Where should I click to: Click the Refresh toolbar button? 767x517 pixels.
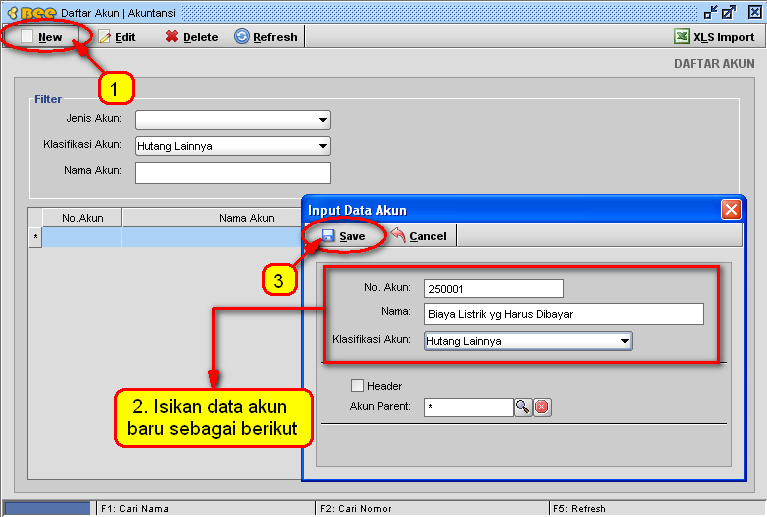coord(266,37)
